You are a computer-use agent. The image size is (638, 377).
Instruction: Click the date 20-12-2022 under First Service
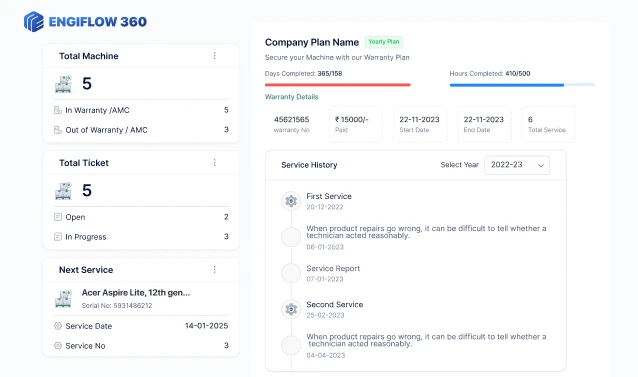pyautogui.click(x=325, y=207)
